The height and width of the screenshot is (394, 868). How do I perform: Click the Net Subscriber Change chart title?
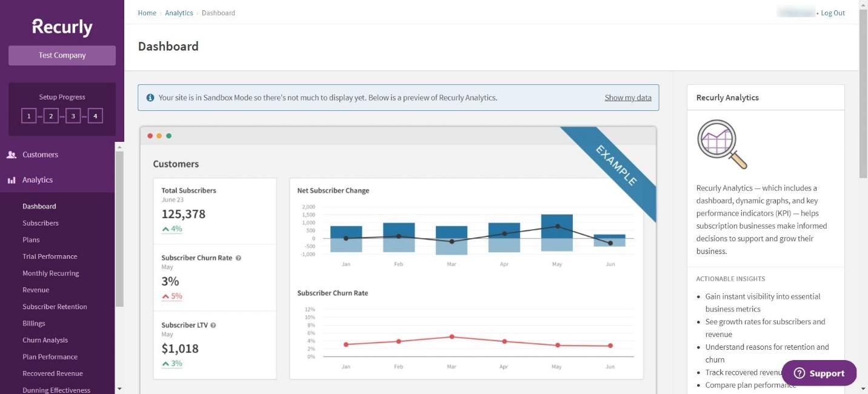[333, 190]
